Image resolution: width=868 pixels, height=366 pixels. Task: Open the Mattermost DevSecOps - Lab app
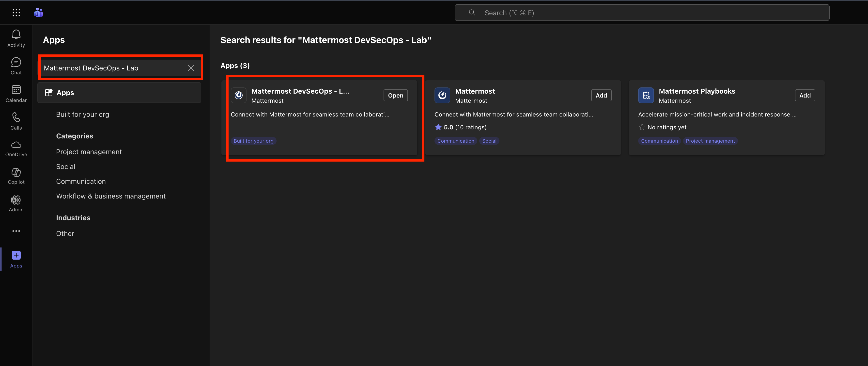click(x=395, y=95)
